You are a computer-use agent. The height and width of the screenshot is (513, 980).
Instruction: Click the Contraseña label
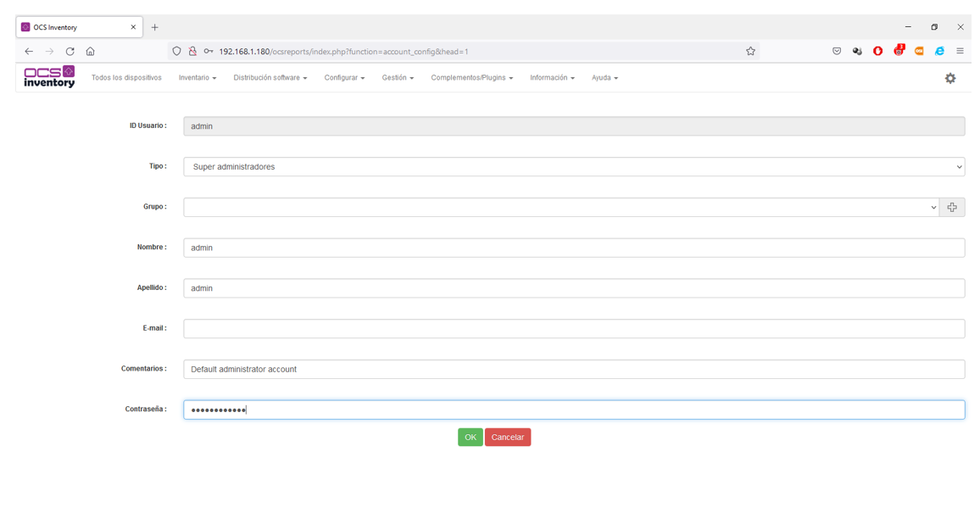click(x=146, y=410)
